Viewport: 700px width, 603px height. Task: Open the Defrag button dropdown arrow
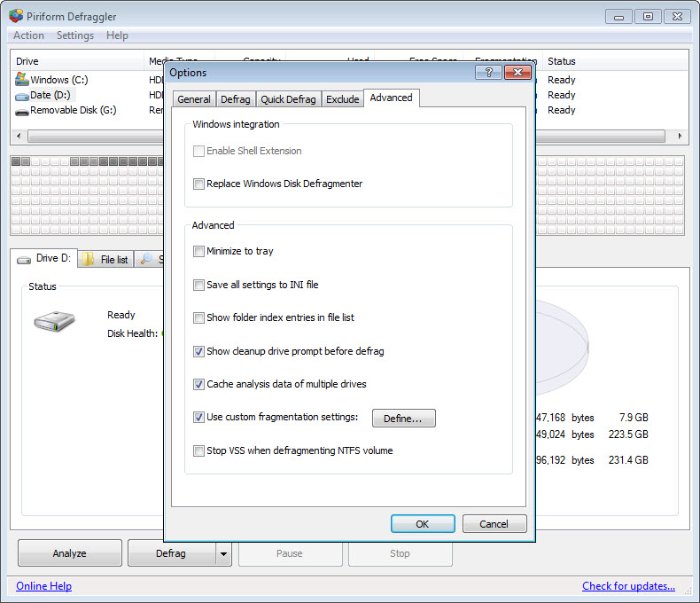coord(224,553)
